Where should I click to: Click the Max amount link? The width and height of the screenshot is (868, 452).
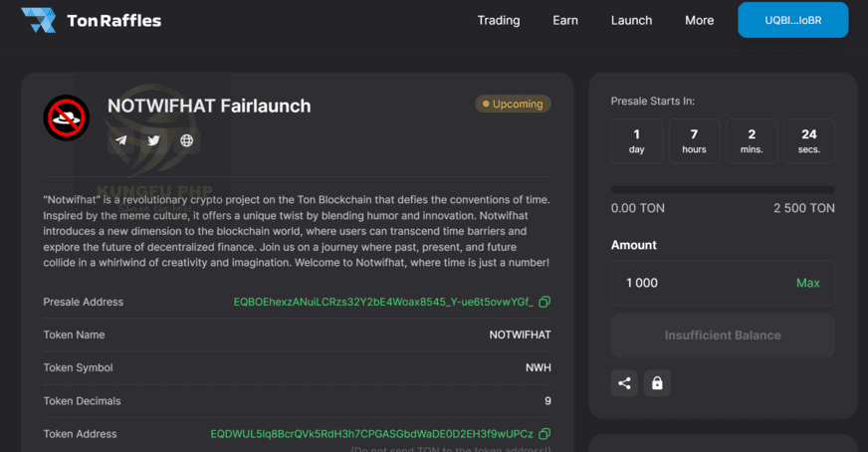point(807,283)
